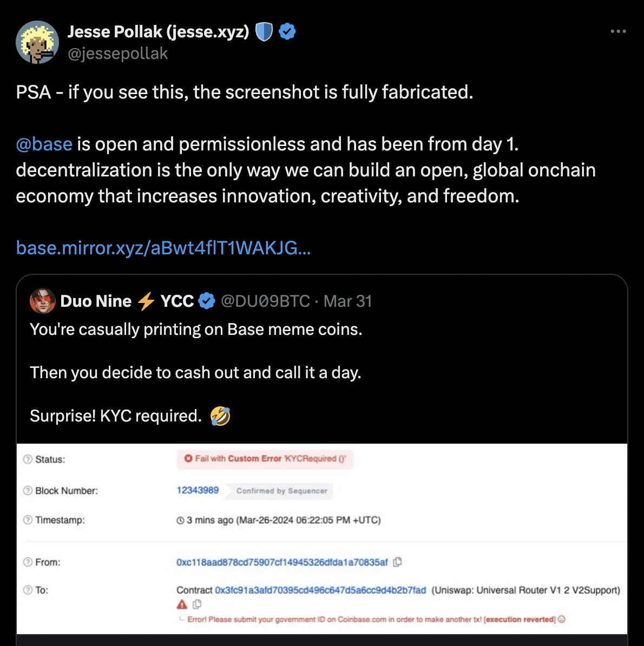Open the base.mirror.xyz article link
Screen dimensions: 644x646
tap(163, 248)
